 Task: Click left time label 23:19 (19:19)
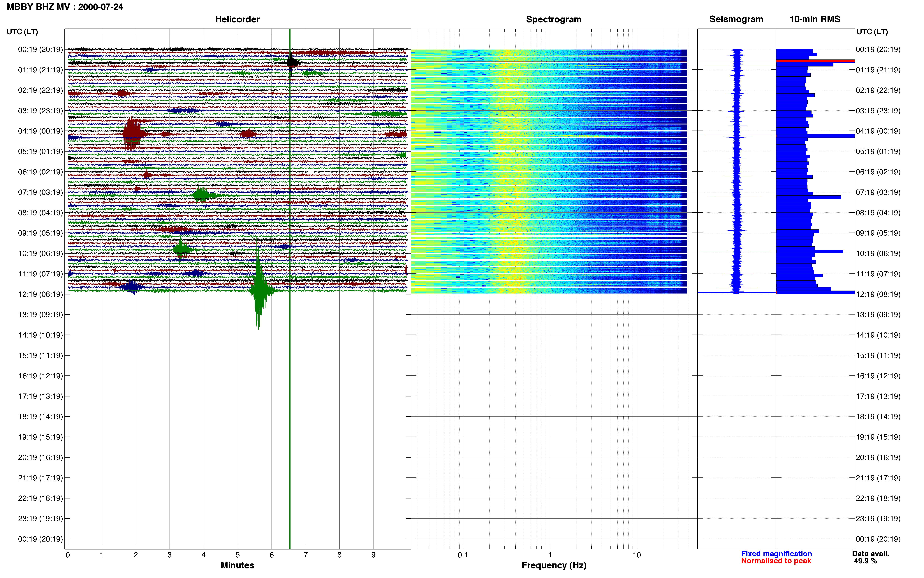pyautogui.click(x=40, y=519)
